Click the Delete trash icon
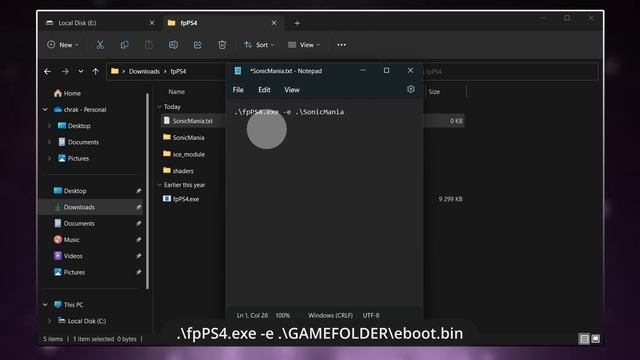This screenshot has width=640, height=360. coord(222,45)
